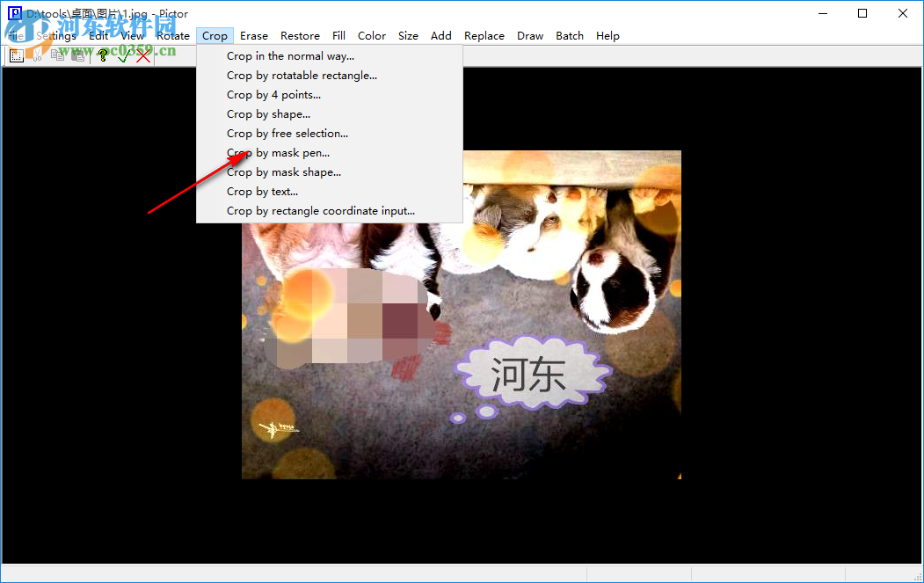The image size is (924, 583).
Task: Select the rectangular selection tool
Action: pyautogui.click(x=17, y=55)
